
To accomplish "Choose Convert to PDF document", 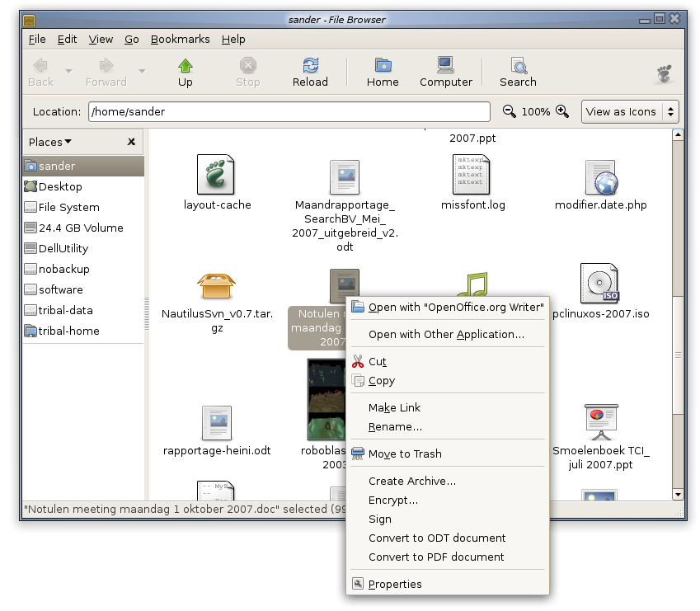I will click(x=448, y=557).
